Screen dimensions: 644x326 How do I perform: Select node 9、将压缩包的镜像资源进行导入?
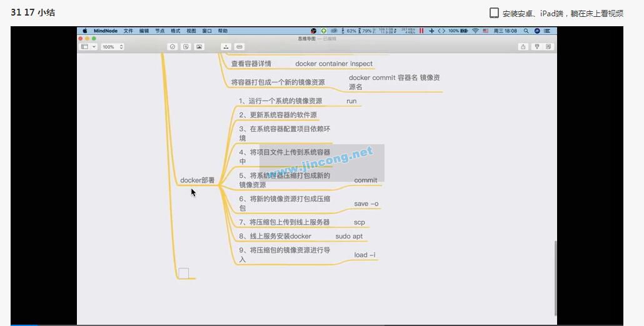(284, 254)
